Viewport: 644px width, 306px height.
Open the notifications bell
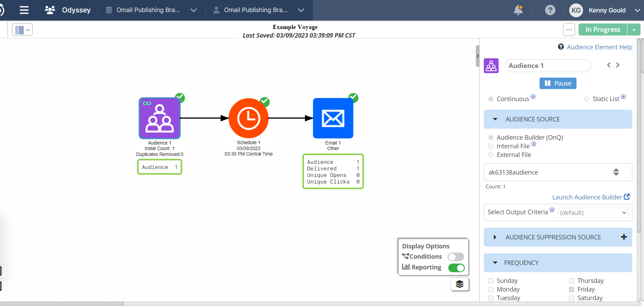click(x=518, y=10)
